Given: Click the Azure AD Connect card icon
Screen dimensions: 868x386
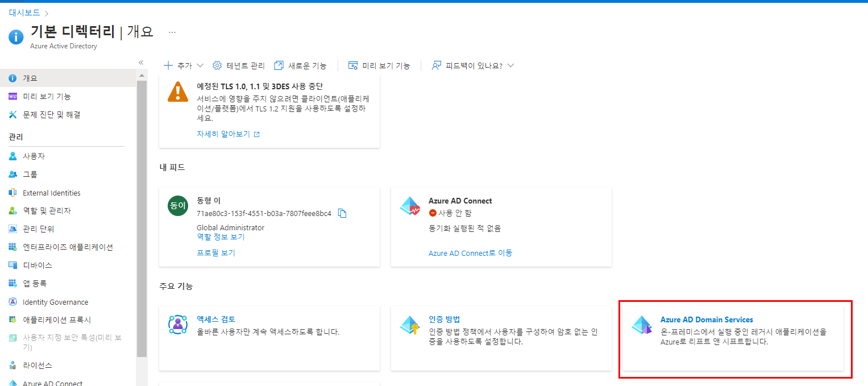Looking at the screenshot, I should pos(410,206).
